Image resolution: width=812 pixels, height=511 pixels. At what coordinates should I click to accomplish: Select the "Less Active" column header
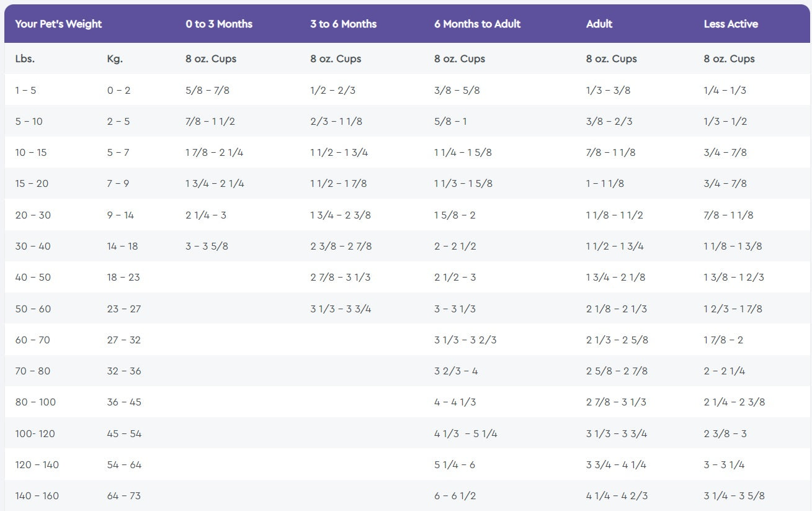click(731, 24)
